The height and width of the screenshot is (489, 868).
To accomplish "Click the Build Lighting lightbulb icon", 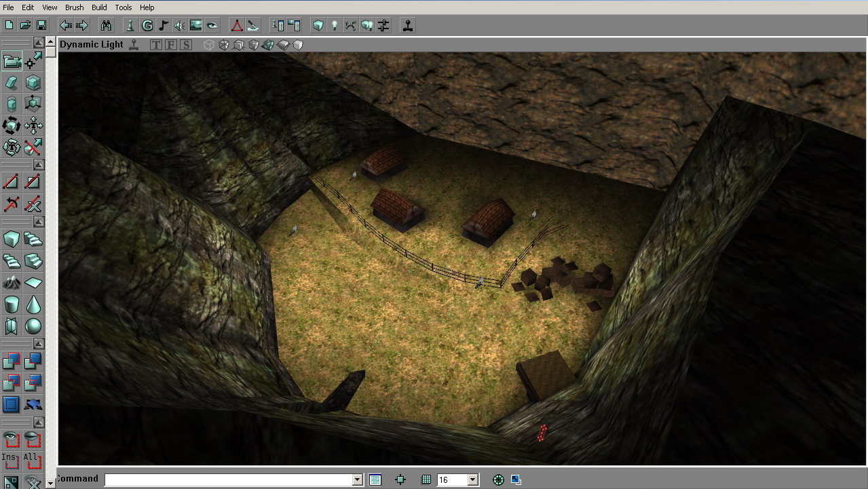I will point(334,26).
